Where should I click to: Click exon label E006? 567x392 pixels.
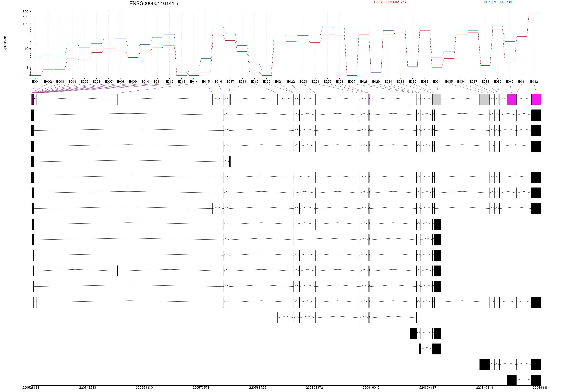click(96, 82)
